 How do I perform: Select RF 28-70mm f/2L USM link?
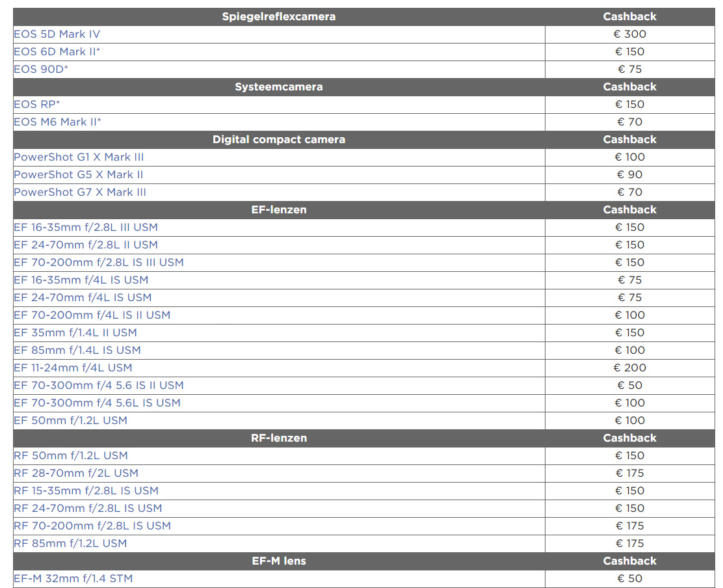(x=76, y=474)
